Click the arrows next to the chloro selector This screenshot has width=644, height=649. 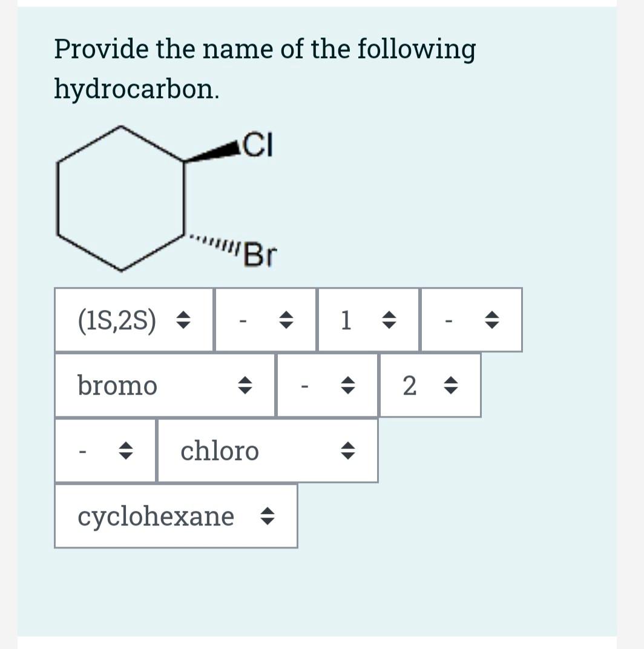click(x=348, y=451)
